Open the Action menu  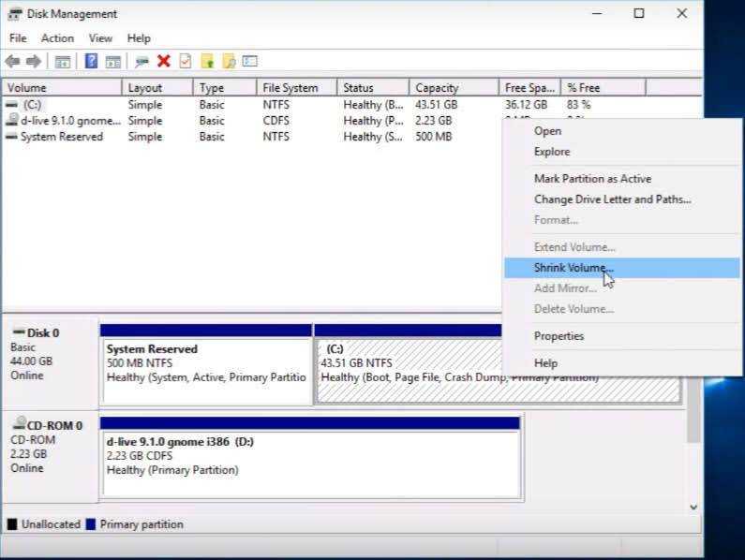pyautogui.click(x=57, y=38)
